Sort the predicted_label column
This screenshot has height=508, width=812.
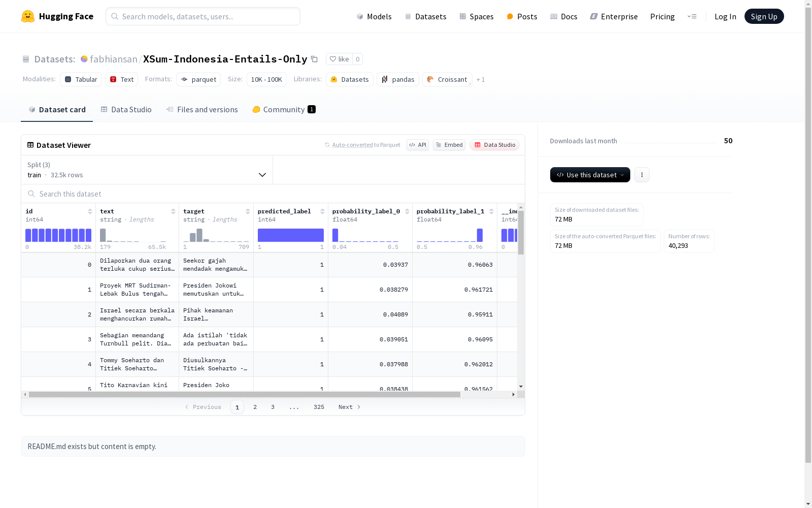[322, 211]
